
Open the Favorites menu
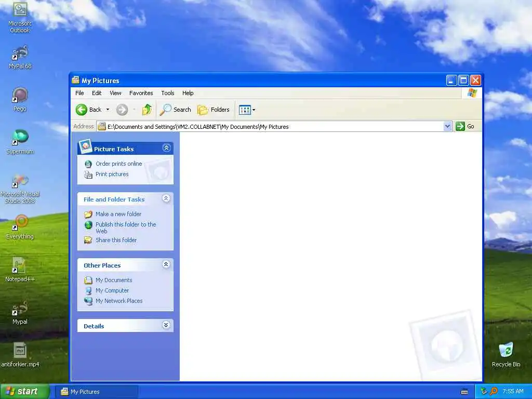point(141,93)
